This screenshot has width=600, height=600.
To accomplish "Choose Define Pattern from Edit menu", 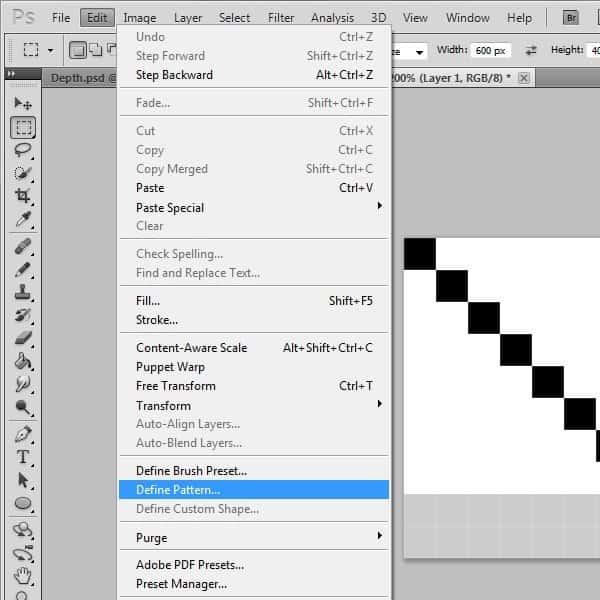I will click(254, 490).
